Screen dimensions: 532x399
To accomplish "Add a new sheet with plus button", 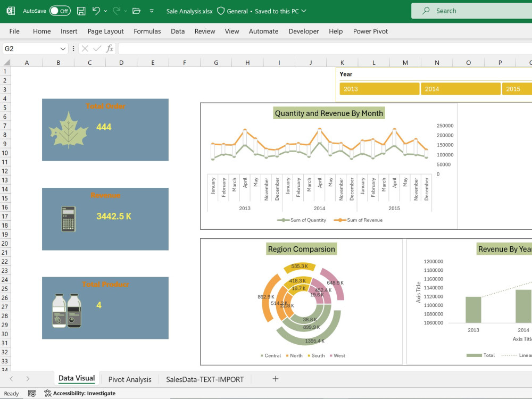I will coord(276,379).
